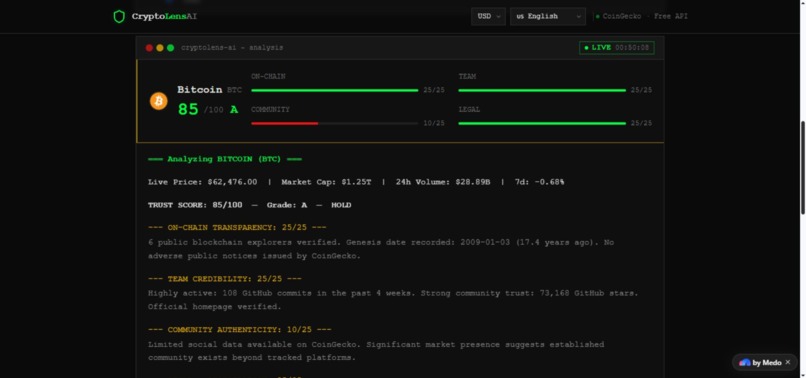The height and width of the screenshot is (378, 806).
Task: Click the Bitcoin BTC name heading
Action: (209, 90)
